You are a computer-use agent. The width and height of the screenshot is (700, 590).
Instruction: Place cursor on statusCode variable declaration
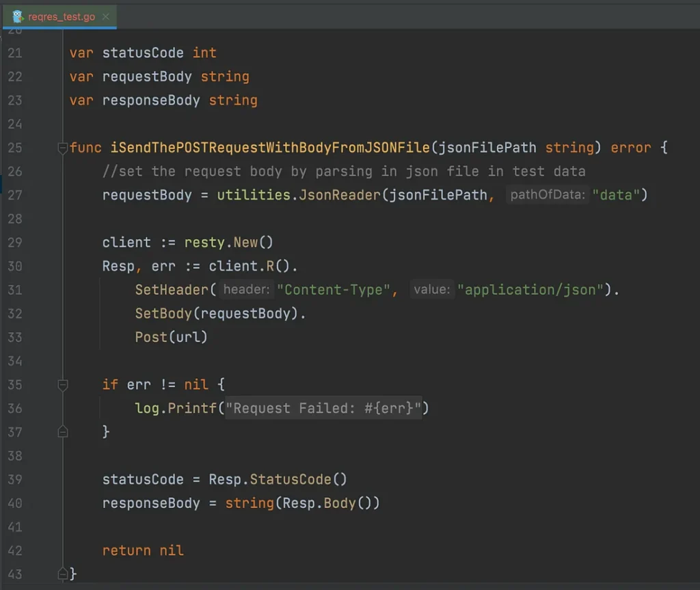tap(143, 53)
